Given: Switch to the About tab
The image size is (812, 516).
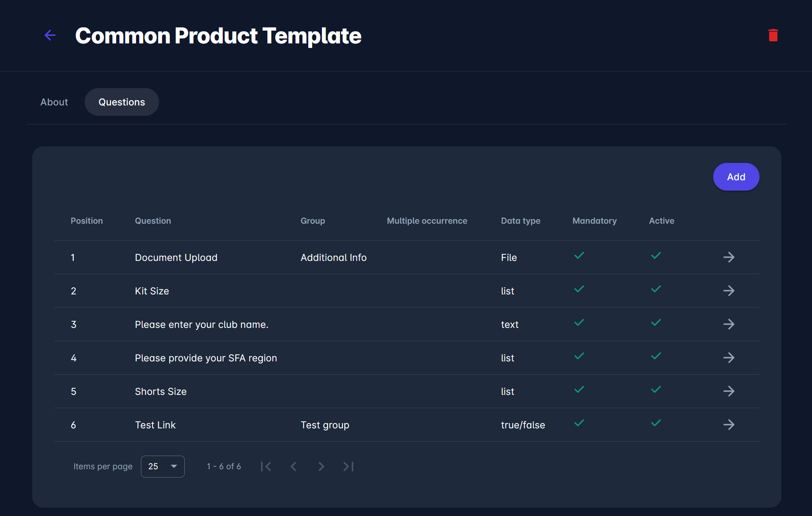Looking at the screenshot, I should pyautogui.click(x=54, y=102).
